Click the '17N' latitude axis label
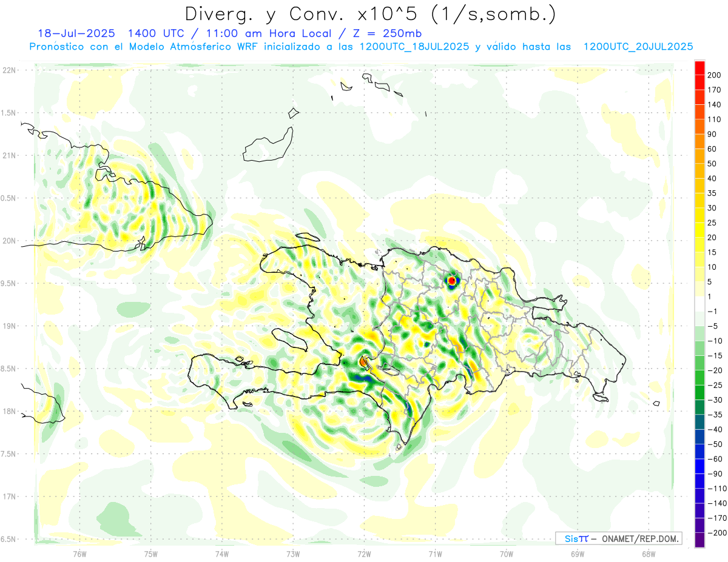This screenshot has width=728, height=562. point(9,497)
